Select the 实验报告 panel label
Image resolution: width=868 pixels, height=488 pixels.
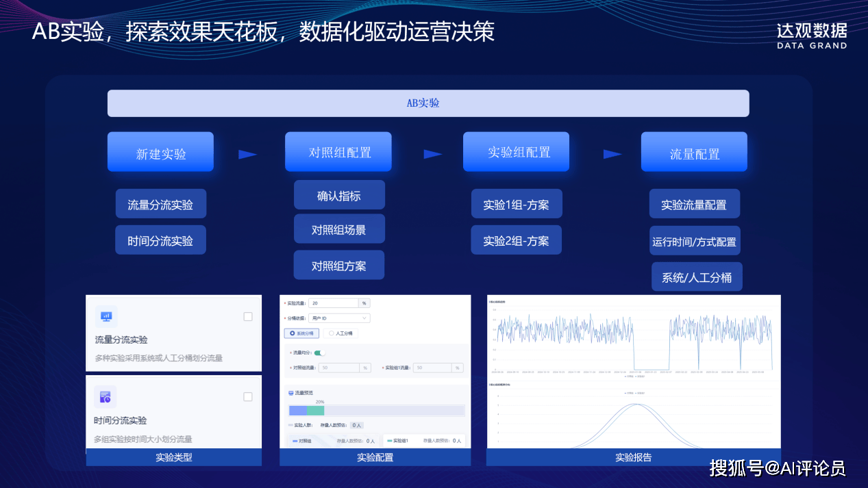(633, 457)
